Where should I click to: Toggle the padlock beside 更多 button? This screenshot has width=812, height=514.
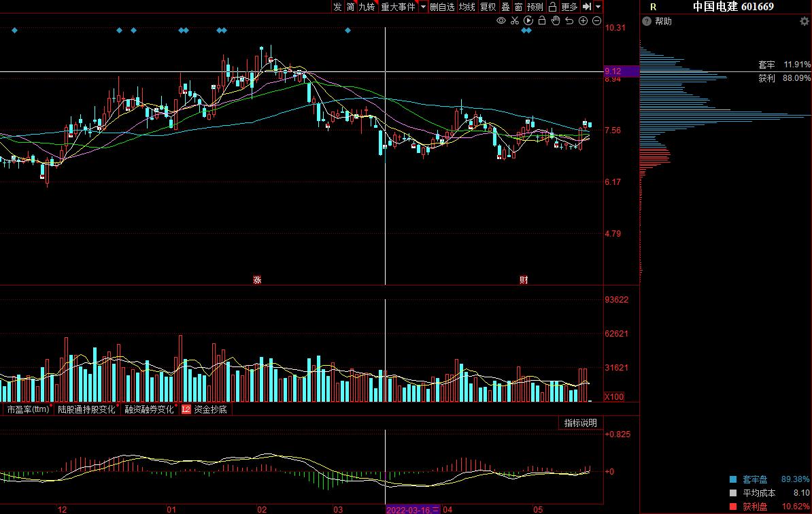[x=553, y=7]
